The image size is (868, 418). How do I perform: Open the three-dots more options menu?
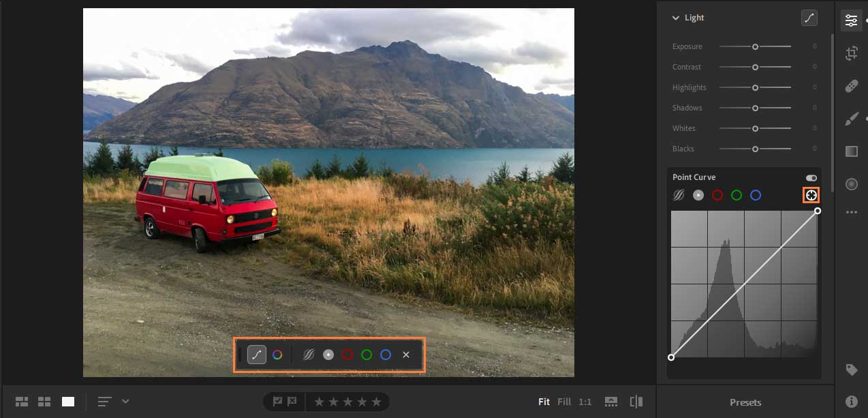(x=851, y=212)
